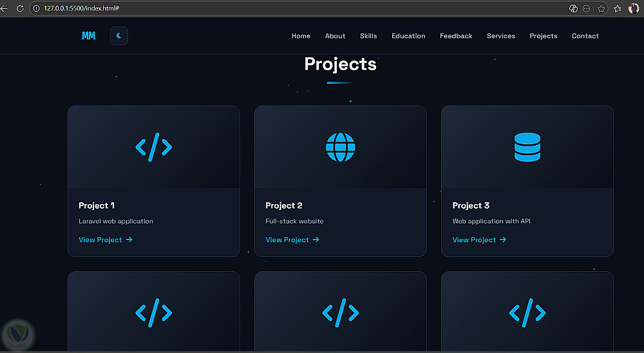Image resolution: width=644 pixels, height=353 pixels.
Task: Open the Home nav link
Action: tap(301, 36)
